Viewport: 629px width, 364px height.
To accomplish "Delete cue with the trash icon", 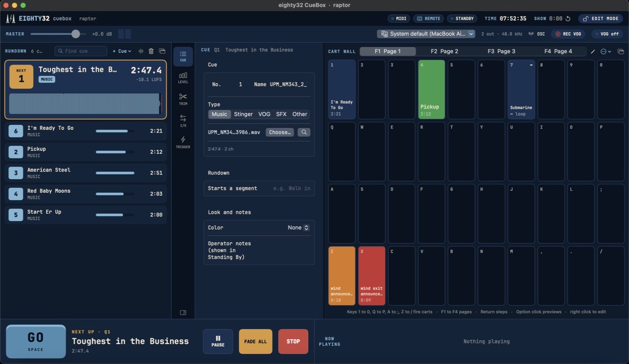I will pos(151,51).
